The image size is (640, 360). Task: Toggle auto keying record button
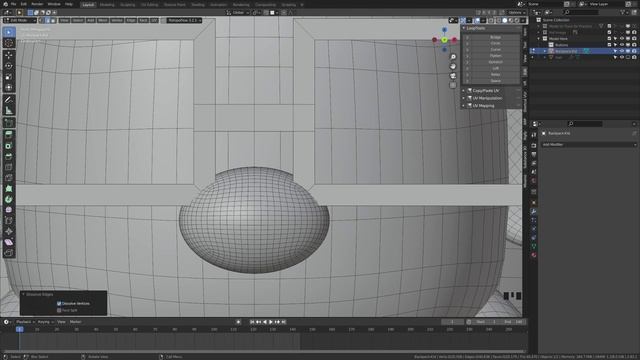coord(238,322)
